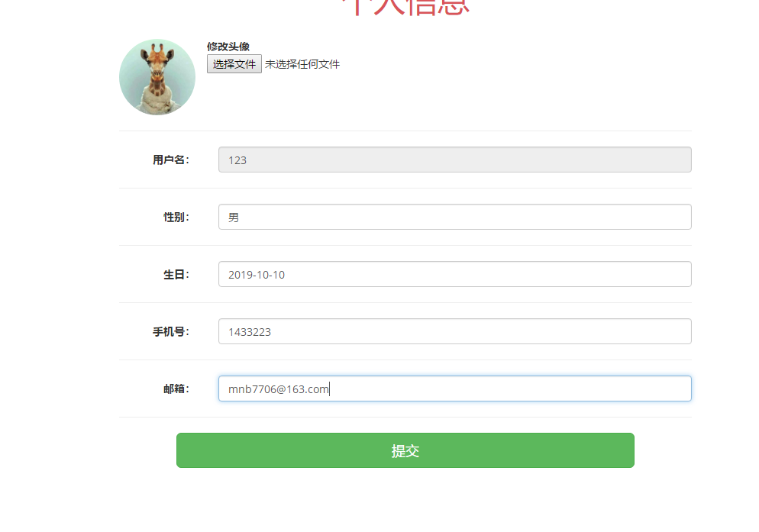Click the 邮箱 field label
The image size is (759, 532).
(176, 389)
